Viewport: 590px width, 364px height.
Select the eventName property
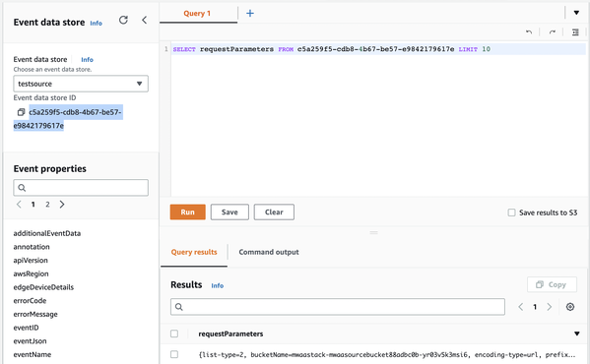point(33,354)
